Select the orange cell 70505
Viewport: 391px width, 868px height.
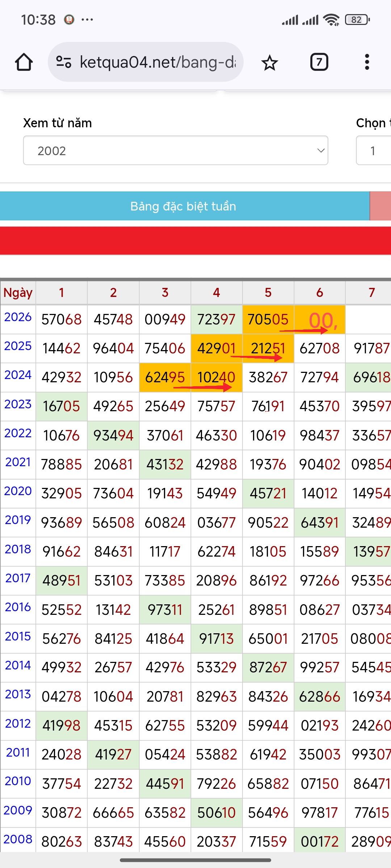[268, 320]
